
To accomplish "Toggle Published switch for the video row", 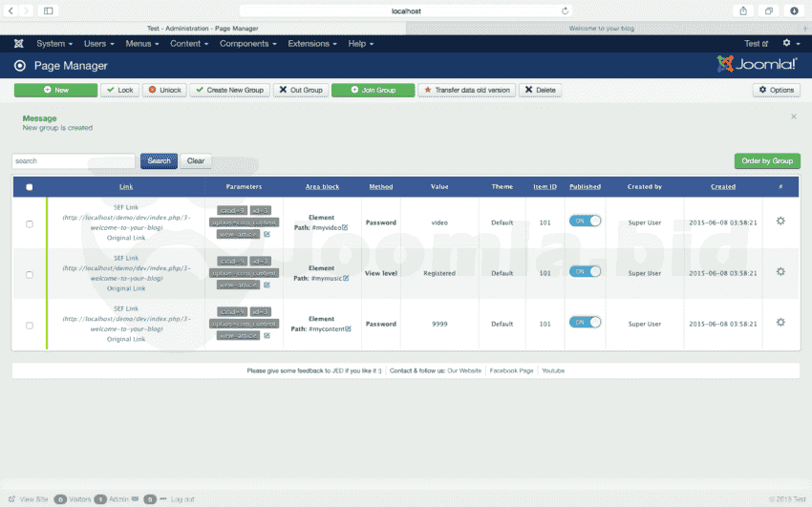I will tap(585, 221).
